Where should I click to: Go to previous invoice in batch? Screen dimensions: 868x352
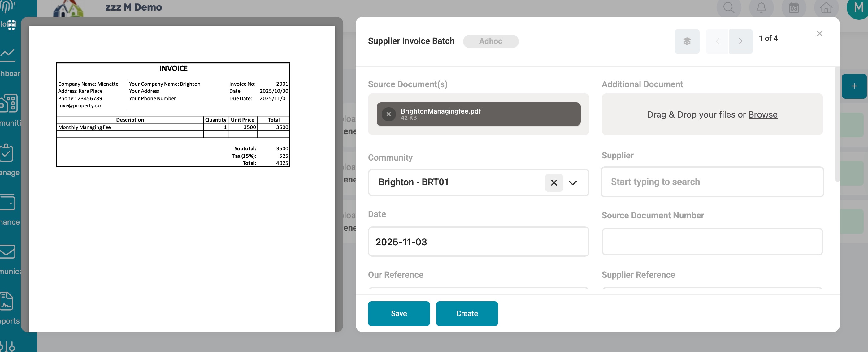(717, 41)
